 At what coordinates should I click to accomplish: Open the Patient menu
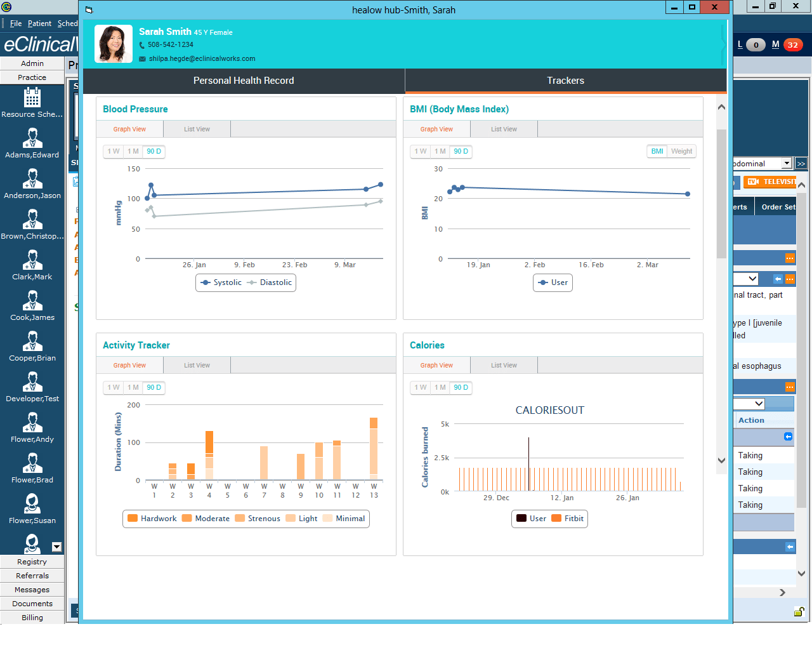click(39, 23)
